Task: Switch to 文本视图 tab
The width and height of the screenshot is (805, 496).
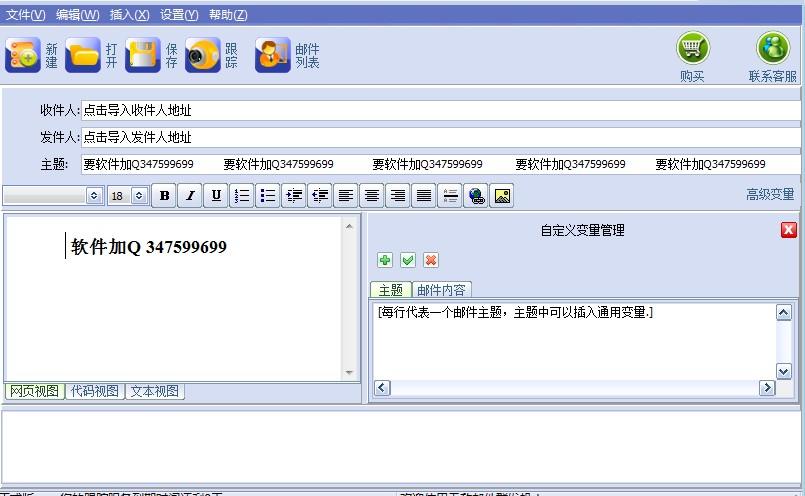Action: (155, 391)
